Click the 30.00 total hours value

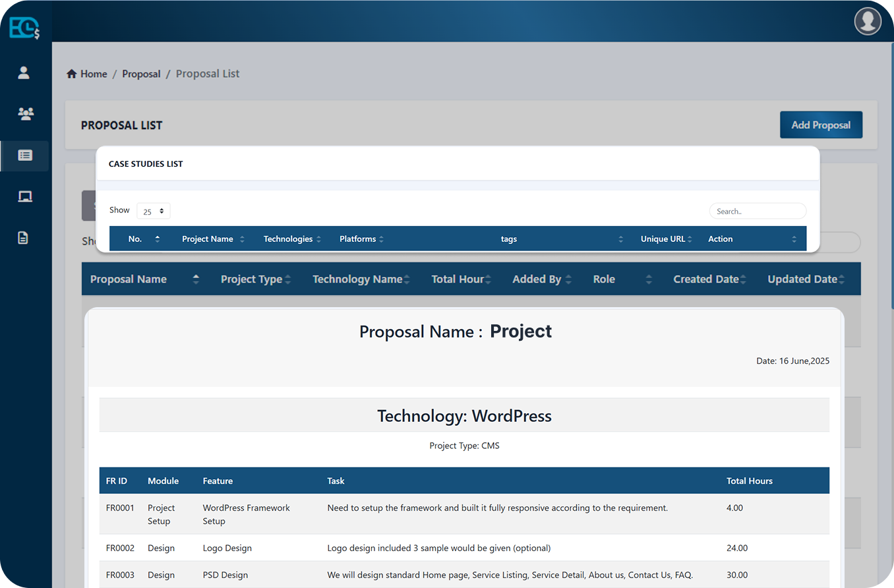coord(737,575)
